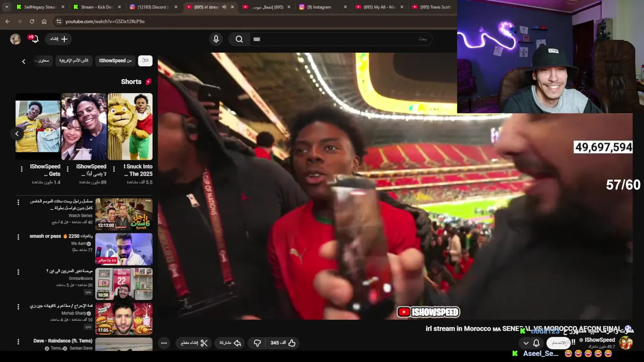This screenshot has width=644, height=362.
Task: Focus the YouTube search box
Action: (x=342, y=39)
